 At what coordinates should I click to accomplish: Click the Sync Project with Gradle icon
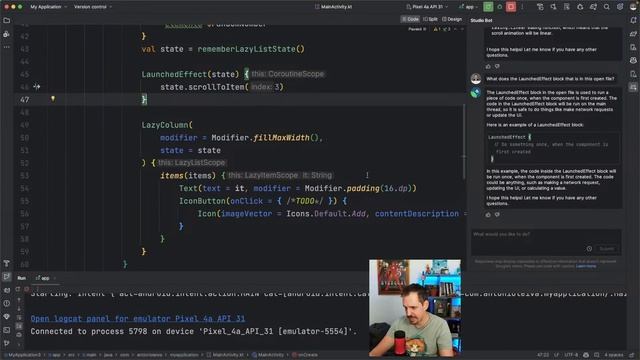[x=593, y=7]
